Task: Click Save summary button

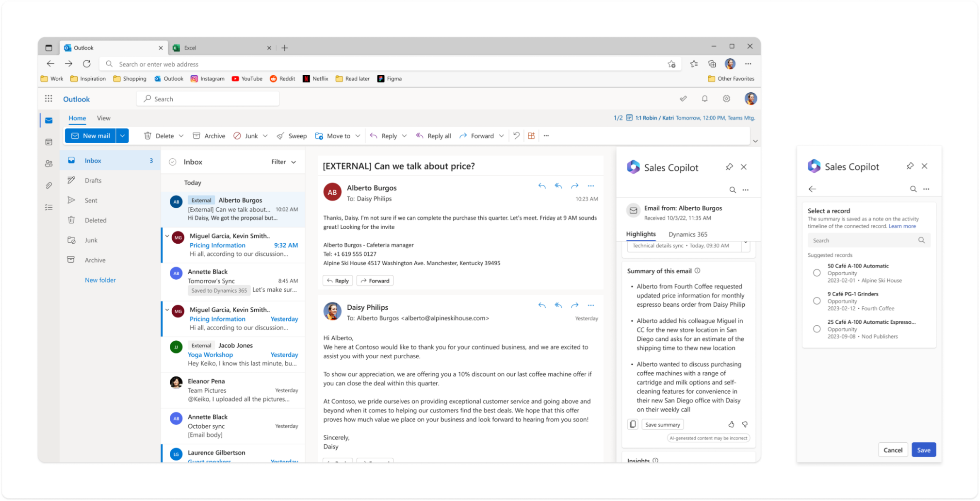Action: (x=662, y=424)
